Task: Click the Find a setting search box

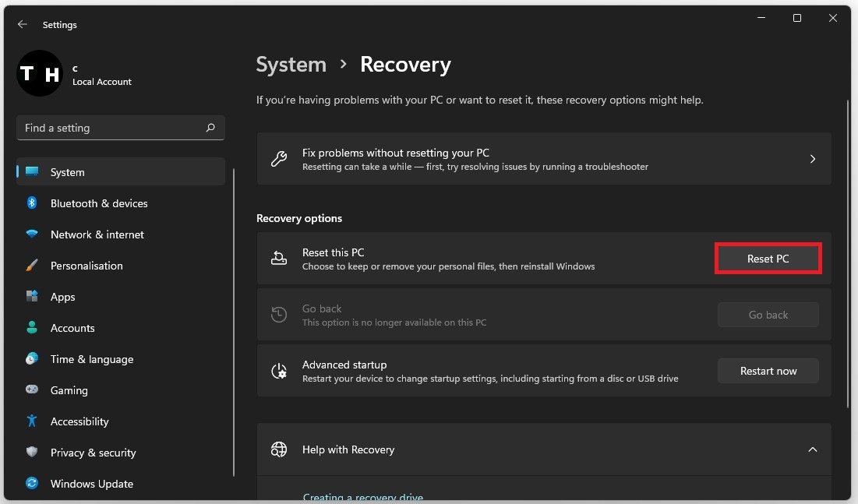Action: pos(113,128)
